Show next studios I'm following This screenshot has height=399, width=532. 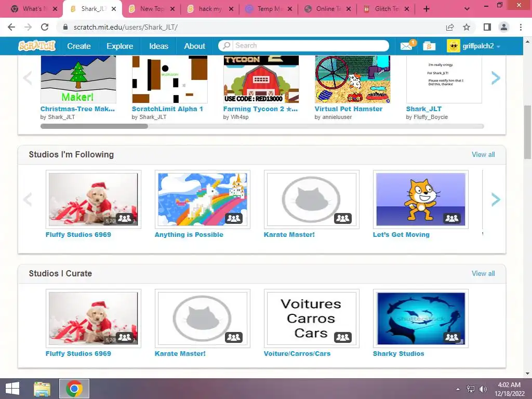coord(496,199)
